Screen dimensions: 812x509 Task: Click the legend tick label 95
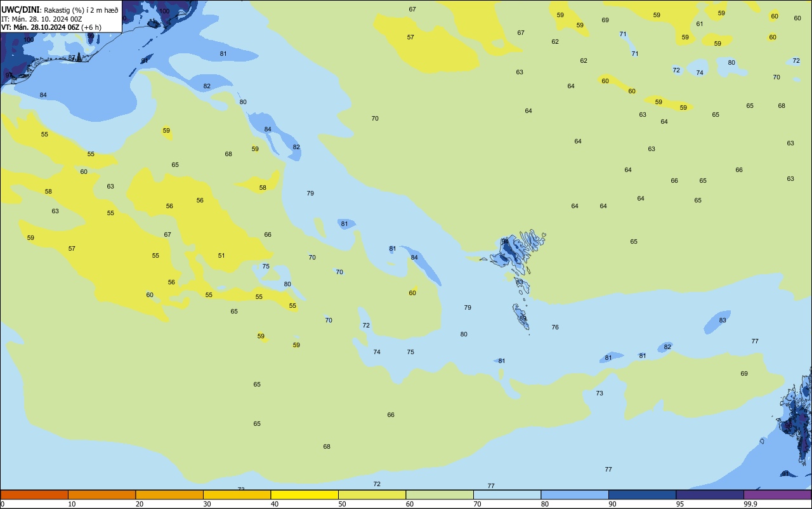coord(680,504)
